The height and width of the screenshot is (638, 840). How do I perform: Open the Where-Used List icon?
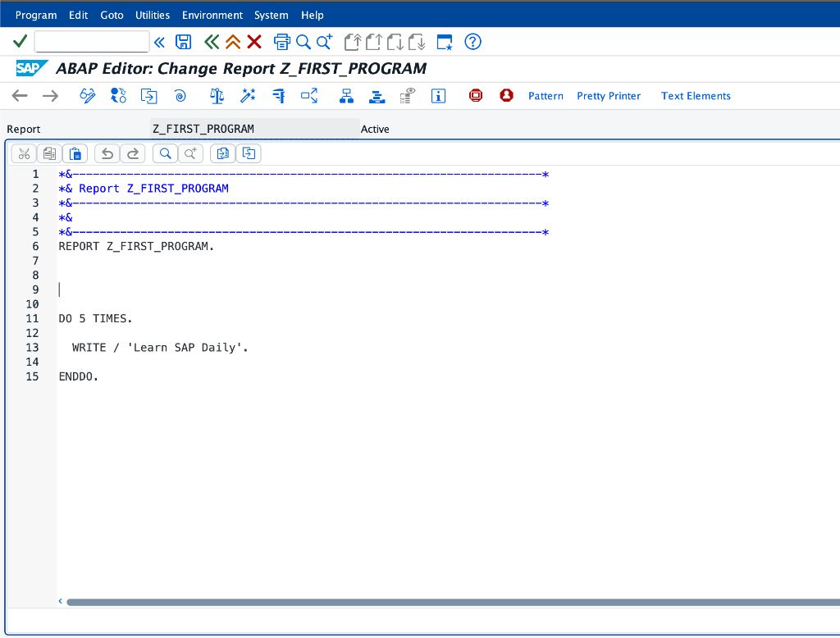(309, 96)
